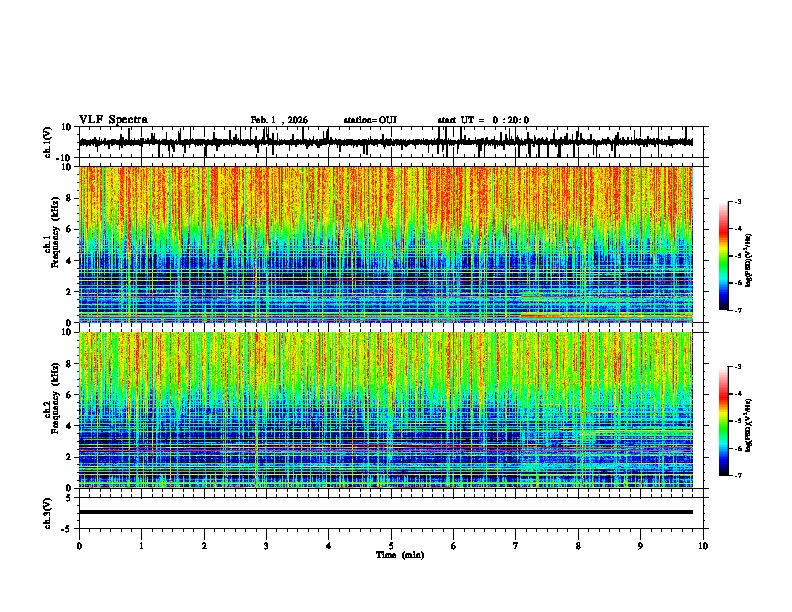Click the ch.3 flat waveform trace
The height and width of the screenshot is (612, 792).
pyautogui.click(x=386, y=512)
